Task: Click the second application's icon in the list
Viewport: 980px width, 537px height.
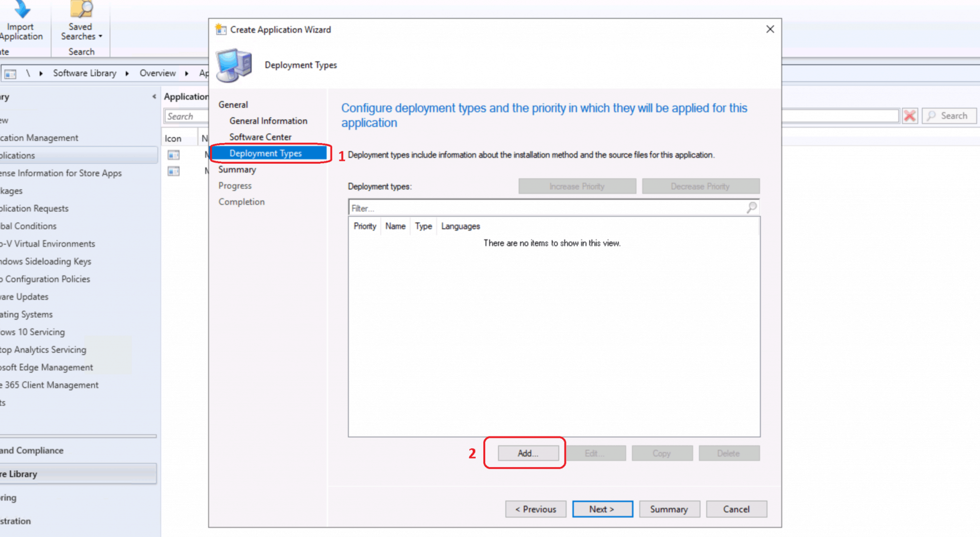Action: pos(173,171)
